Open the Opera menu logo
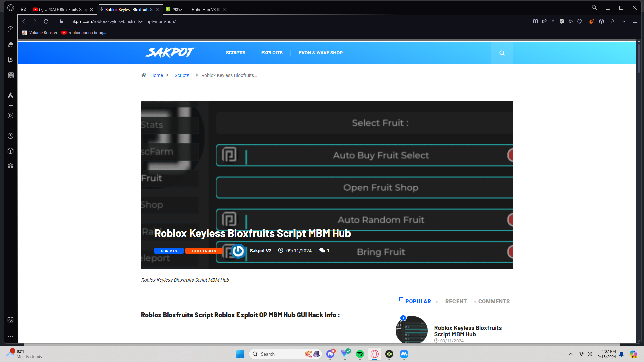The image size is (644, 362). point(11,8)
